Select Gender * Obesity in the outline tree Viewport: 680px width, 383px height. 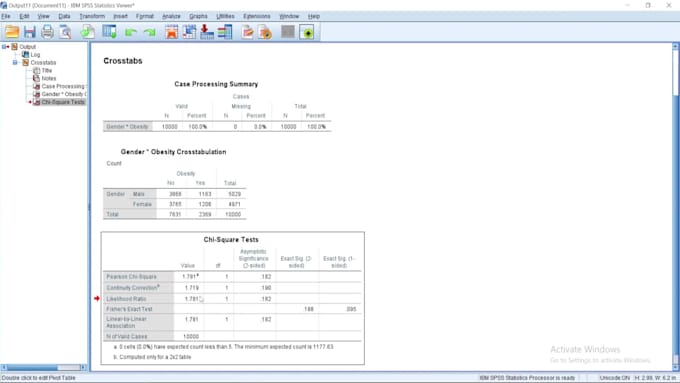click(x=64, y=94)
